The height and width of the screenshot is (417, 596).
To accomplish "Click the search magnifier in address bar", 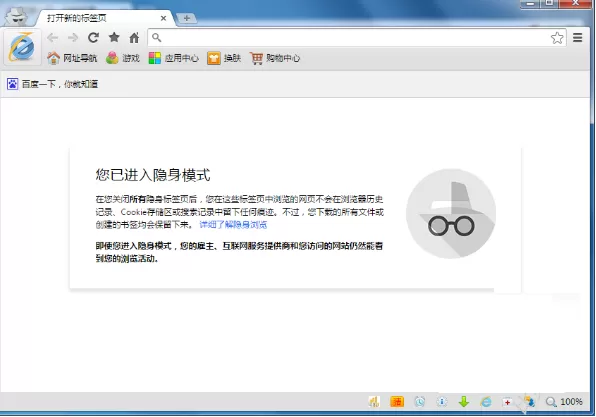I will coord(156,38).
